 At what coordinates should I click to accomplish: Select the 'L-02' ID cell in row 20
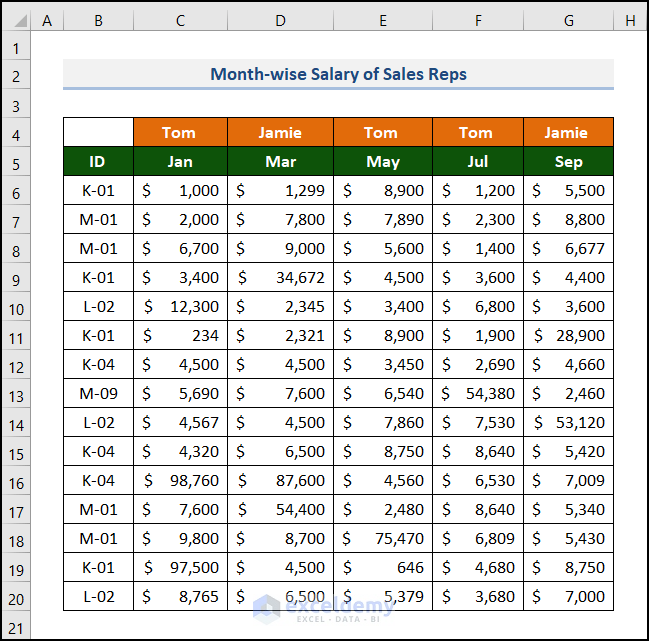[99, 596]
